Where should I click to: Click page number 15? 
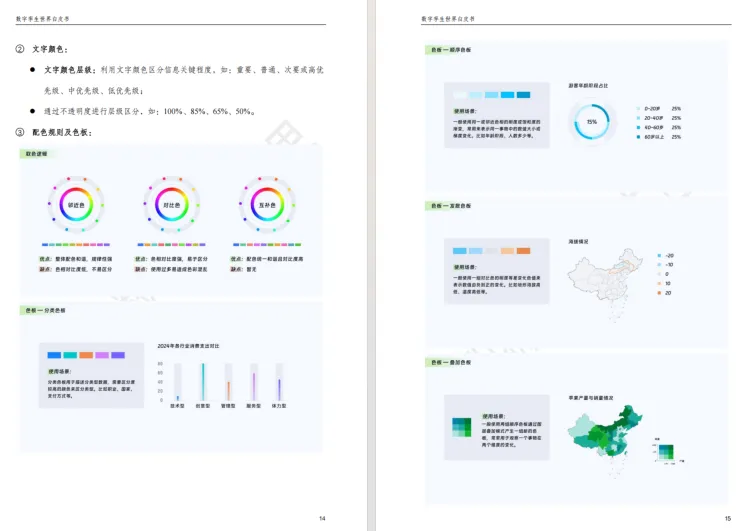pos(728,519)
